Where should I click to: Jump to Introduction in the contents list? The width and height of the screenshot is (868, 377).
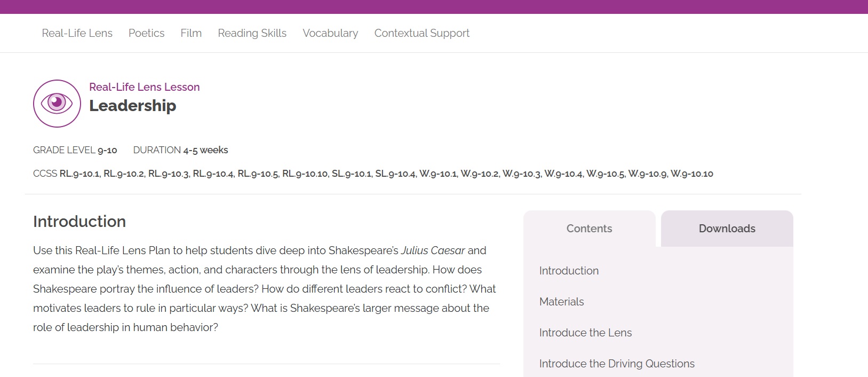[x=569, y=271]
